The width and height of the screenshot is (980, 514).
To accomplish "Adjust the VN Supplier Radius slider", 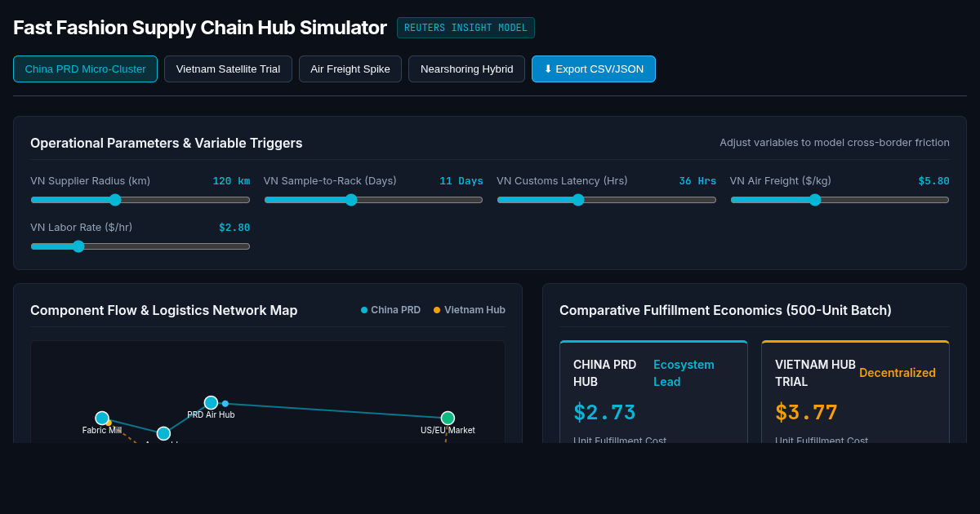I will pyautogui.click(x=140, y=200).
